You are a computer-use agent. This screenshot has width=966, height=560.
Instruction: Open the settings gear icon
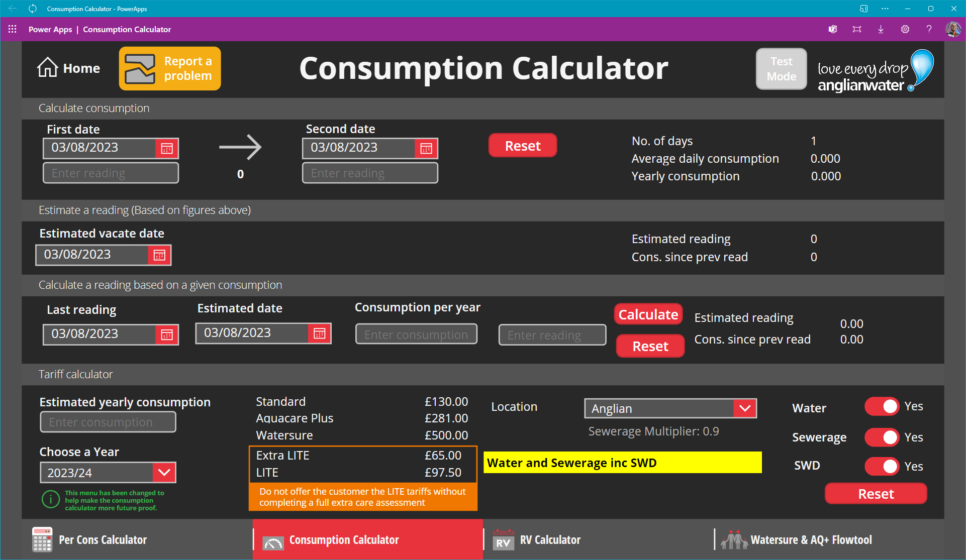tap(905, 29)
